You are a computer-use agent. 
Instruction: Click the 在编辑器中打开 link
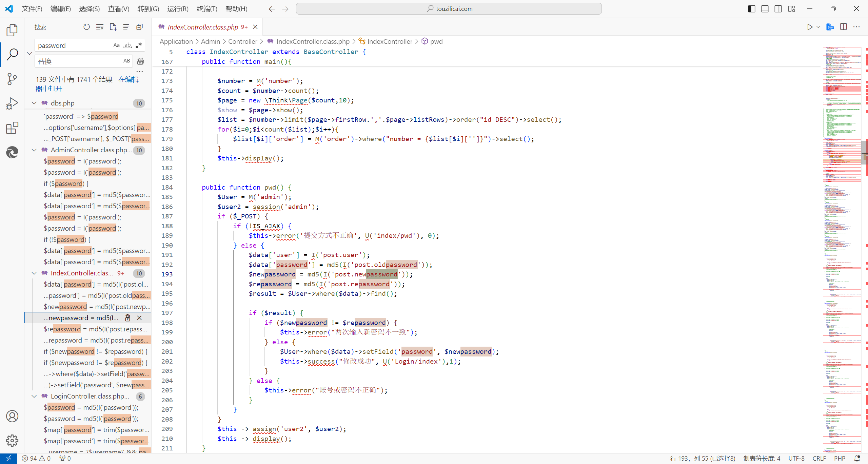click(128, 79)
